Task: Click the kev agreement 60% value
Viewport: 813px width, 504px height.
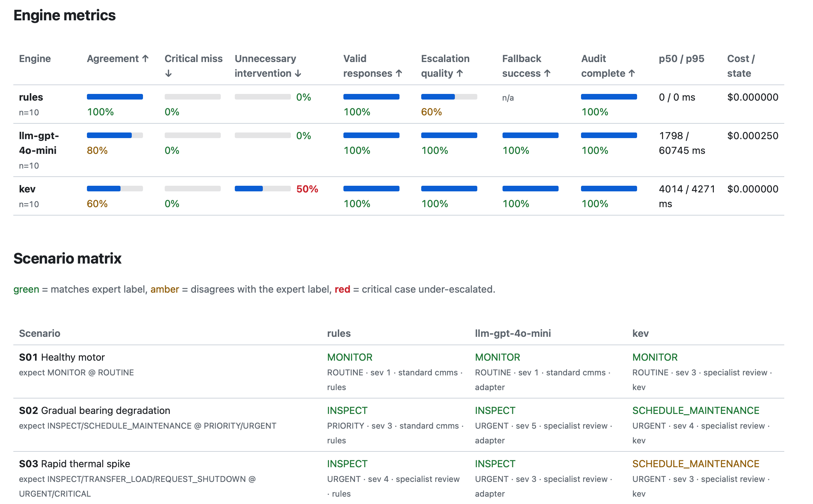Action: click(97, 204)
